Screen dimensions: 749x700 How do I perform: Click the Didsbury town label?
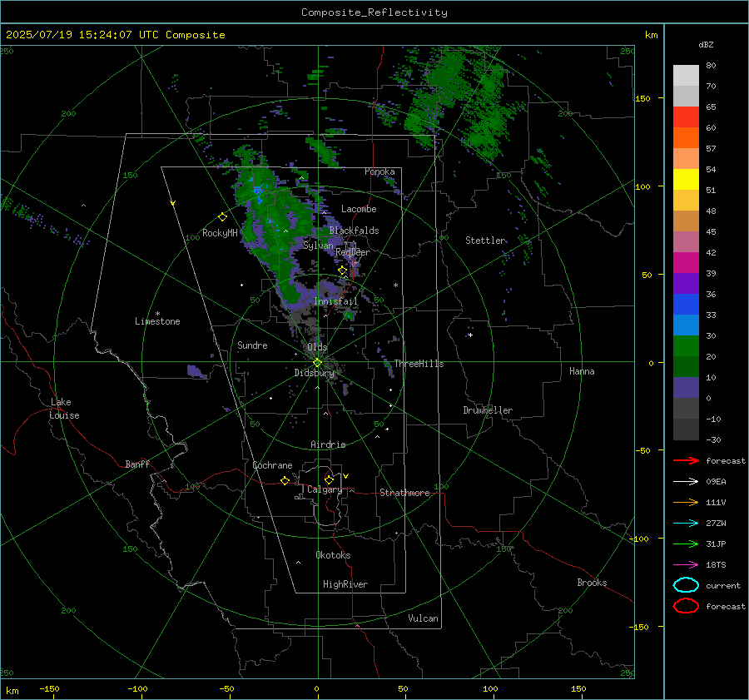pos(315,373)
